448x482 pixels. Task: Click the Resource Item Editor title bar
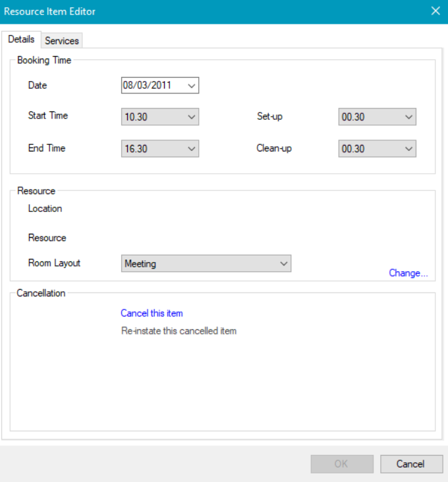click(198, 11)
